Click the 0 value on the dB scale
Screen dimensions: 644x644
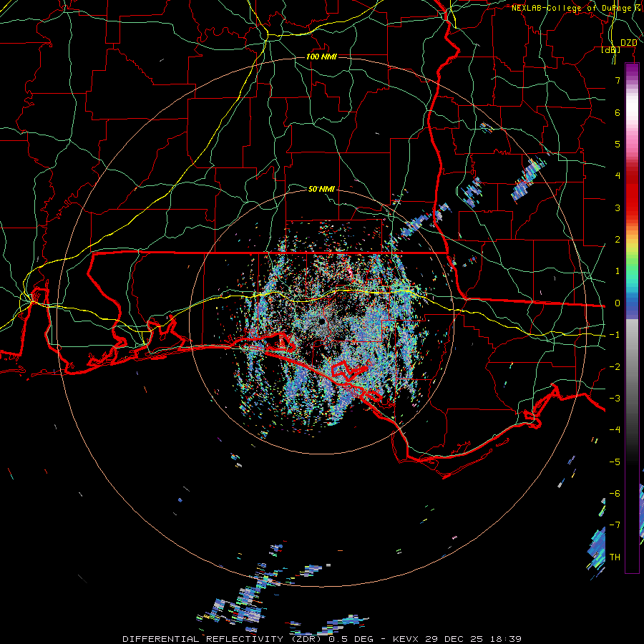(x=618, y=303)
